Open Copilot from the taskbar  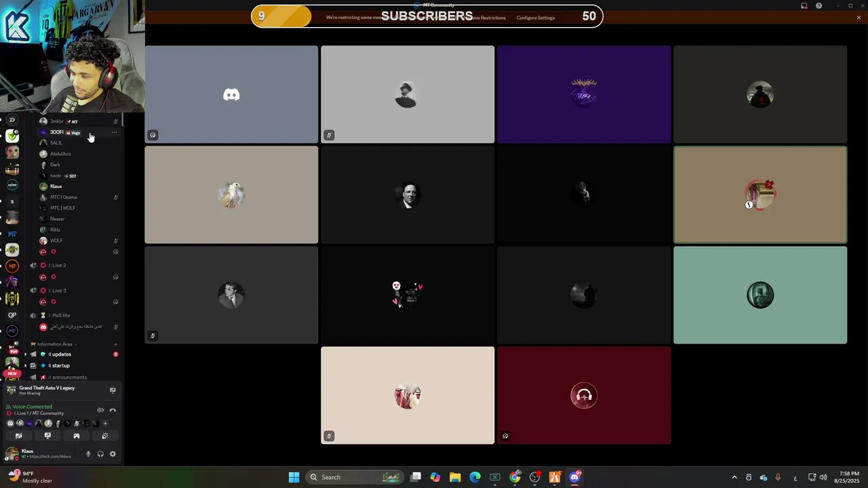point(435,477)
